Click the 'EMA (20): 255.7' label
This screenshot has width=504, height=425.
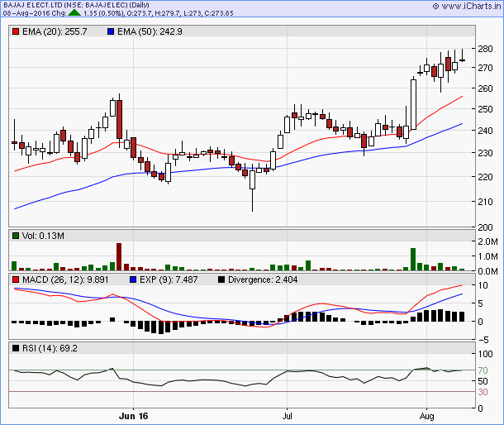tap(55, 31)
